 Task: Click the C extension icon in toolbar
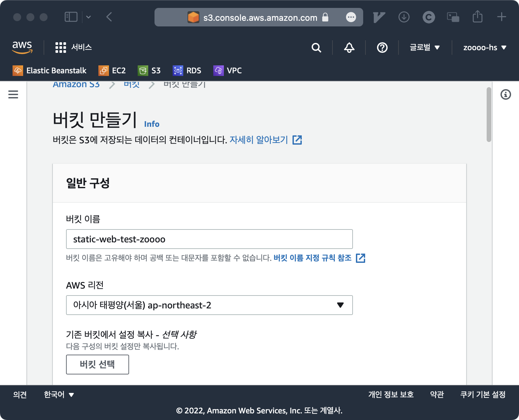click(429, 17)
